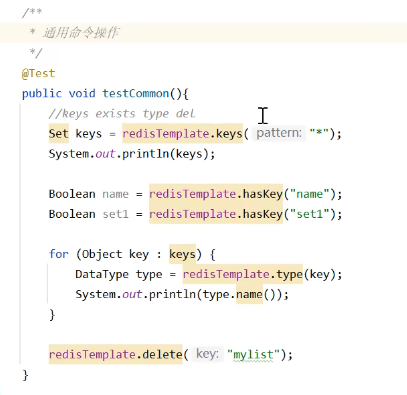This screenshot has width=407, height=395.
Task: Click System.out.println(keys) statement
Action: tap(132, 154)
